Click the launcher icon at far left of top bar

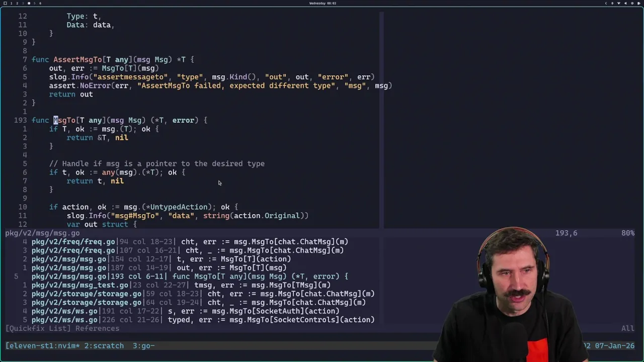(x=5, y=3)
